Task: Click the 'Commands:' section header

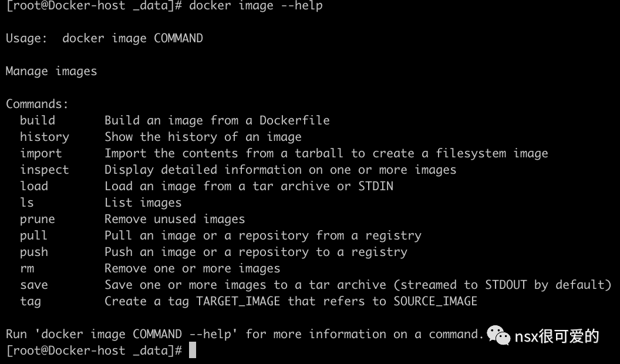Action: tap(38, 104)
